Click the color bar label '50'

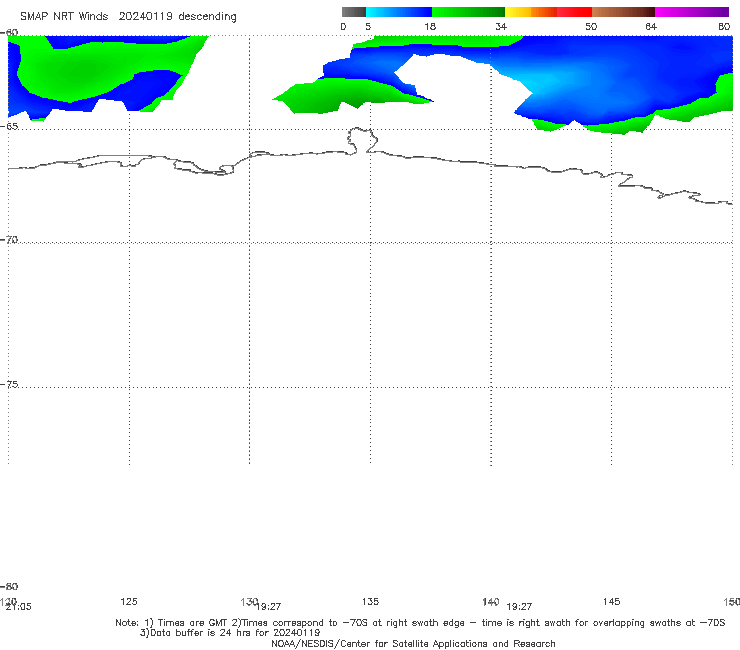(x=591, y=26)
